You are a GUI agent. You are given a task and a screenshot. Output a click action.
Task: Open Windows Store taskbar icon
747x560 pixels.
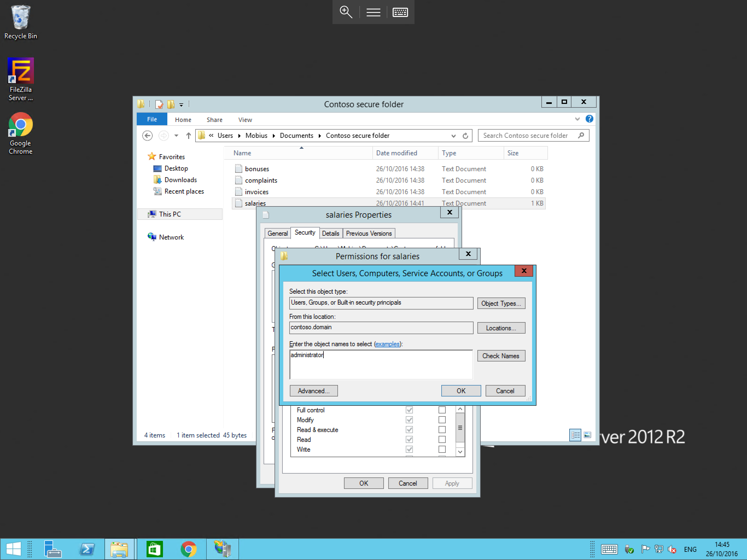(x=154, y=549)
